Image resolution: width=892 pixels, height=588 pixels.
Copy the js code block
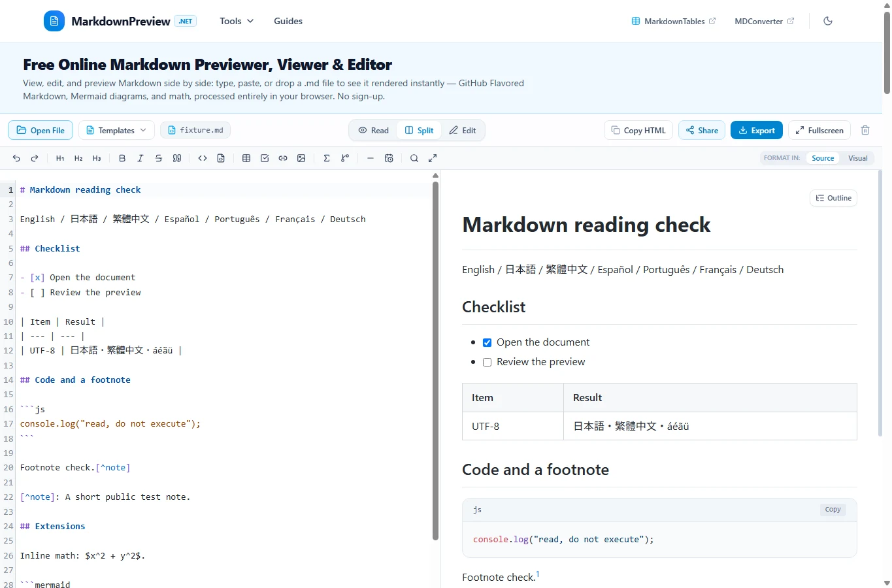point(833,510)
